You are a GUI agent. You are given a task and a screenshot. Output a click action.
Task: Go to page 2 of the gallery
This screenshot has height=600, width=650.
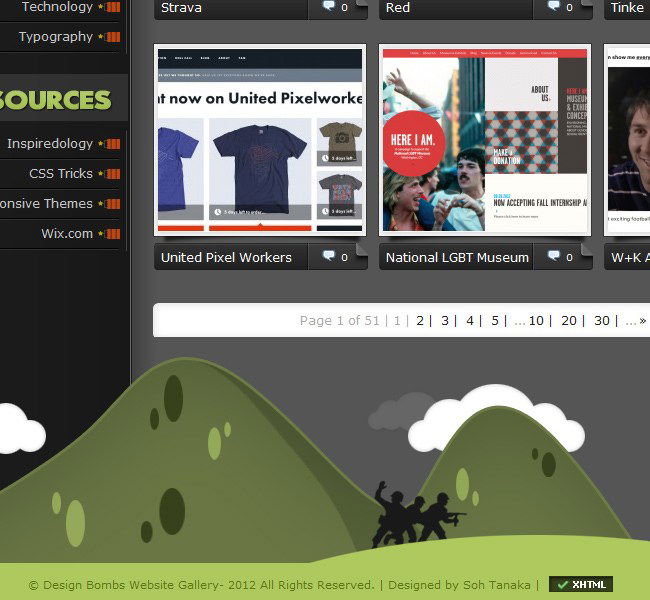[420, 321]
